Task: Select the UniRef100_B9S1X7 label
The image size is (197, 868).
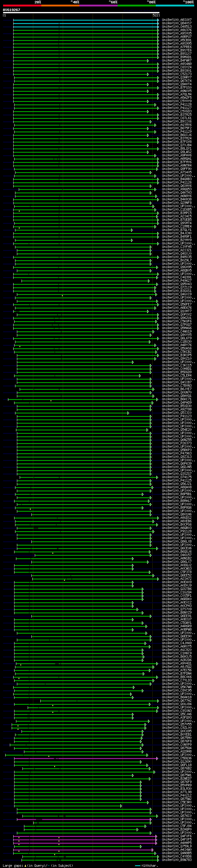Action: click(177, 54)
